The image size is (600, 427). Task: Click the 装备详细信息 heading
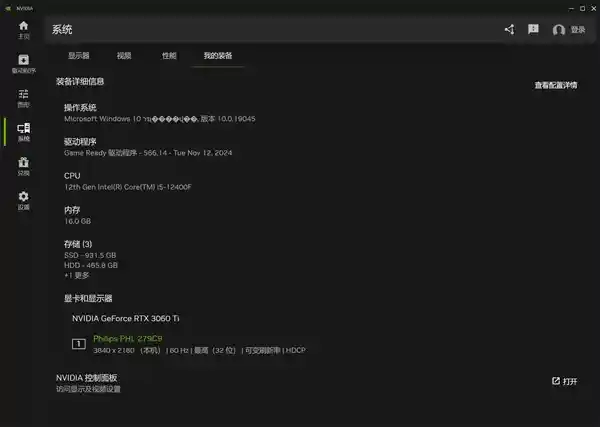pos(80,81)
